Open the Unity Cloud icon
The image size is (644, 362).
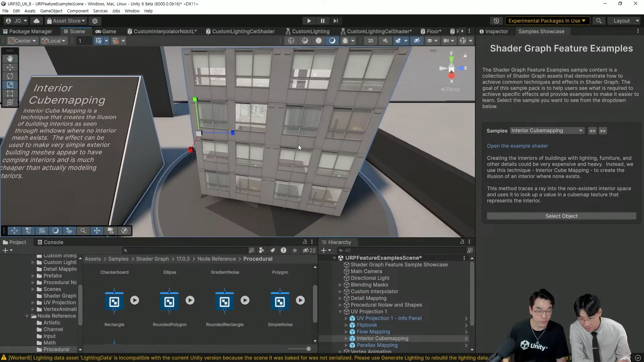[x=37, y=21]
